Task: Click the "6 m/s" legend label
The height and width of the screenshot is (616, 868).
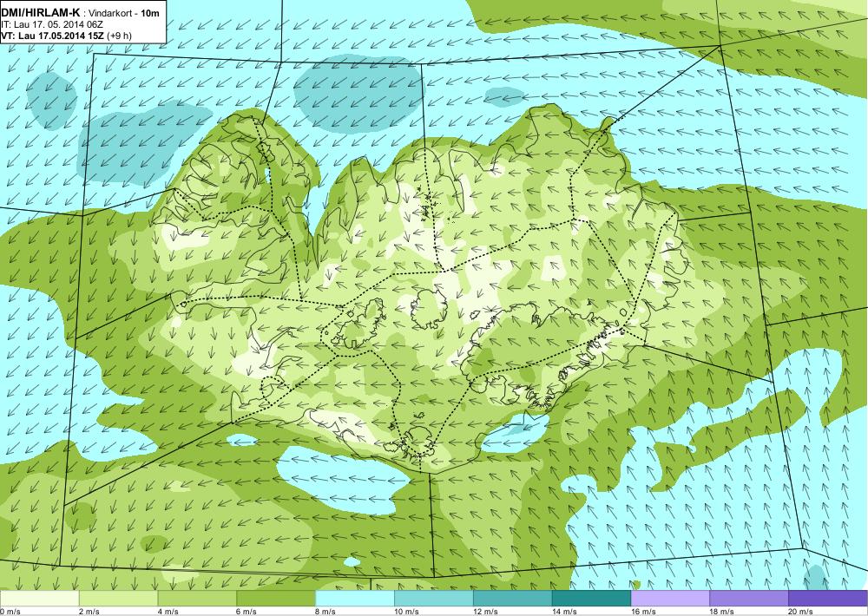Action: 247,612
